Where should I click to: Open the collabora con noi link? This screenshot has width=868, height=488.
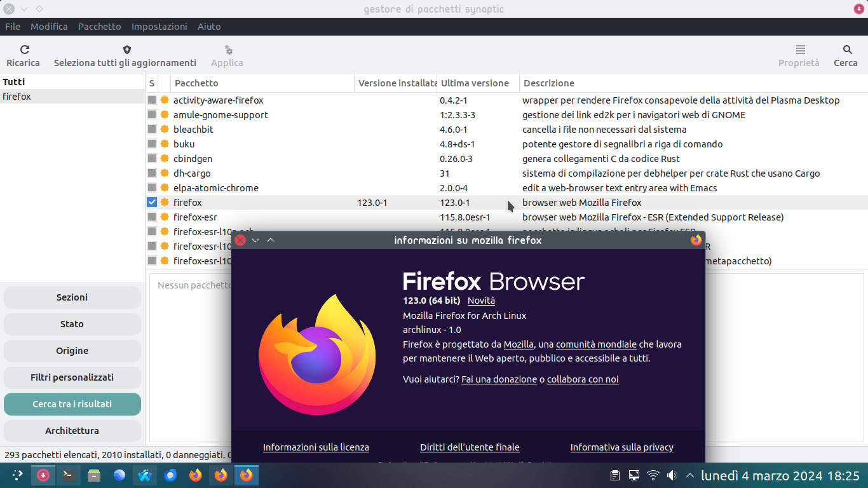click(x=583, y=379)
